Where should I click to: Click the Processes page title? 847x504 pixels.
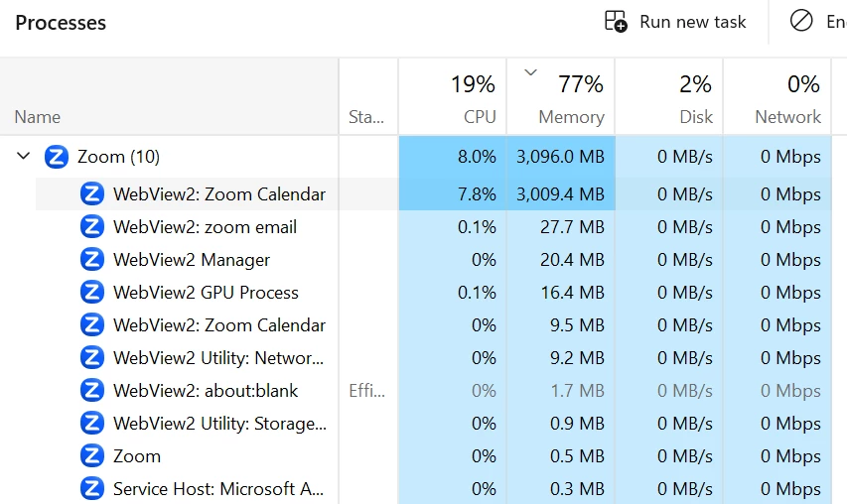[61, 23]
